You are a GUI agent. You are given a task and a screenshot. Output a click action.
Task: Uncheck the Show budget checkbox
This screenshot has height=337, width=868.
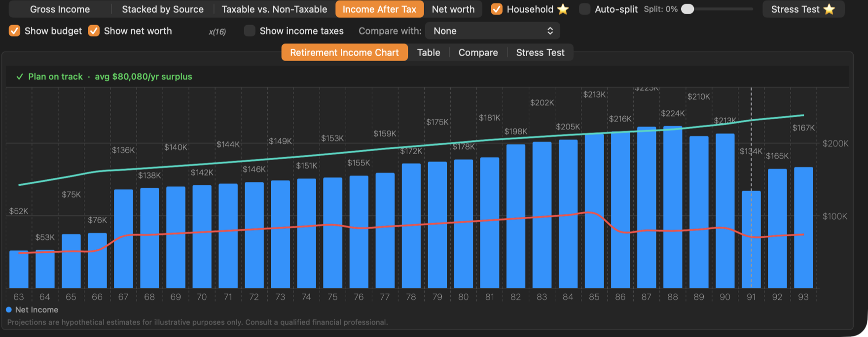[14, 31]
